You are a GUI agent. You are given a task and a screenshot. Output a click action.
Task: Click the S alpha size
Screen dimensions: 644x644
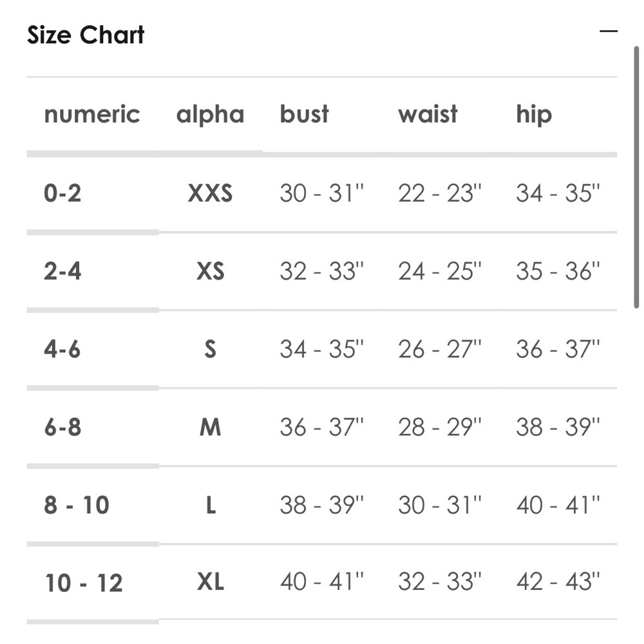[x=211, y=349]
